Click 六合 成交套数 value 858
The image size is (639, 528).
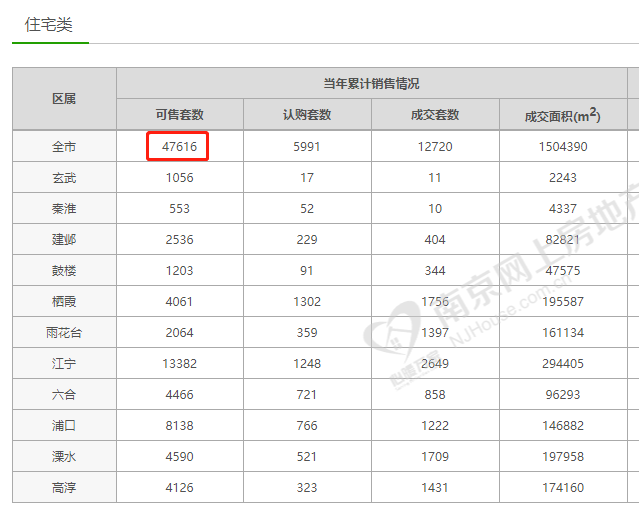click(435, 394)
